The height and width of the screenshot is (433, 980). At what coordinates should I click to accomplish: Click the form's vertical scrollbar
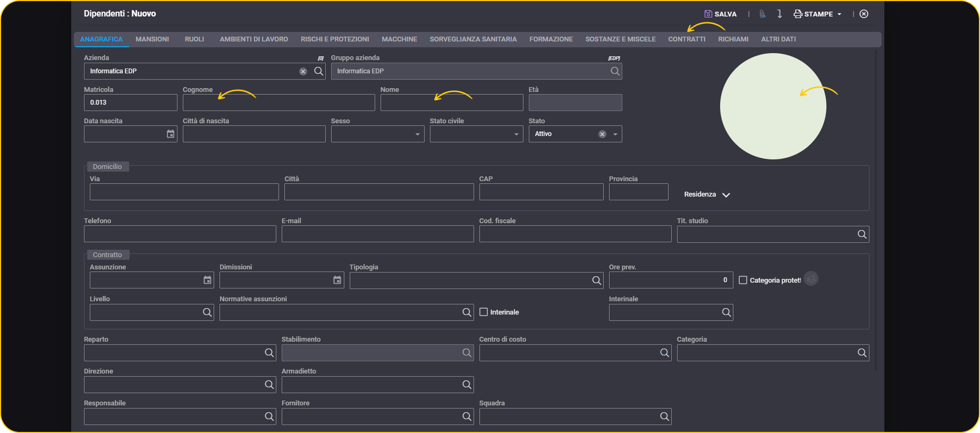[876, 210]
